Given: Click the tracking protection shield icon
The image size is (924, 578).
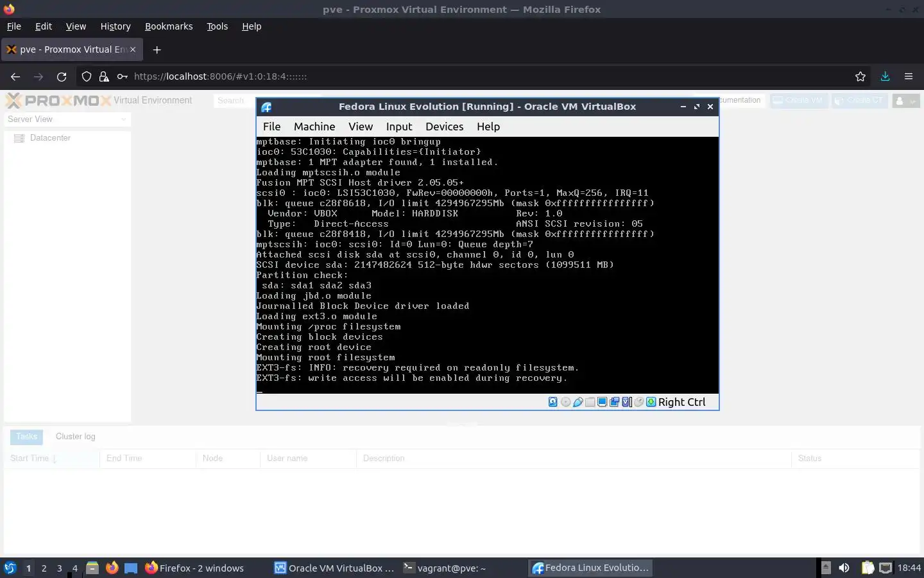Looking at the screenshot, I should click(x=87, y=76).
